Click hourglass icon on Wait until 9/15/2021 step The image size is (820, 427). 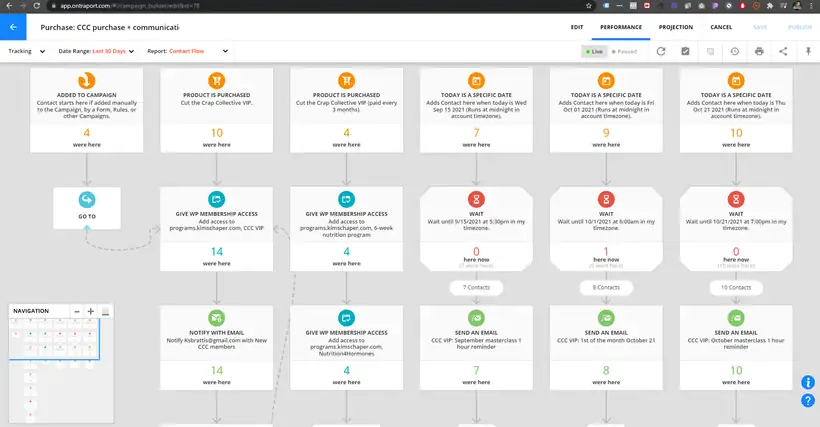476,199
